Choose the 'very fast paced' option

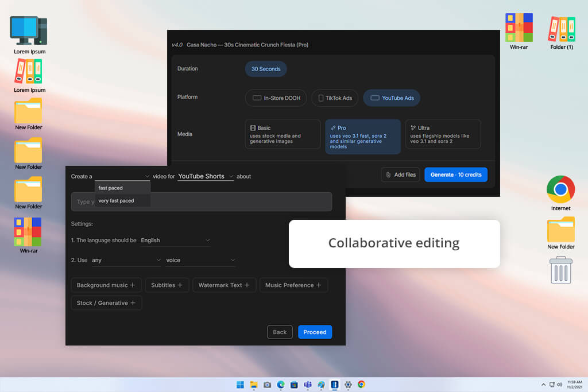pyautogui.click(x=122, y=200)
